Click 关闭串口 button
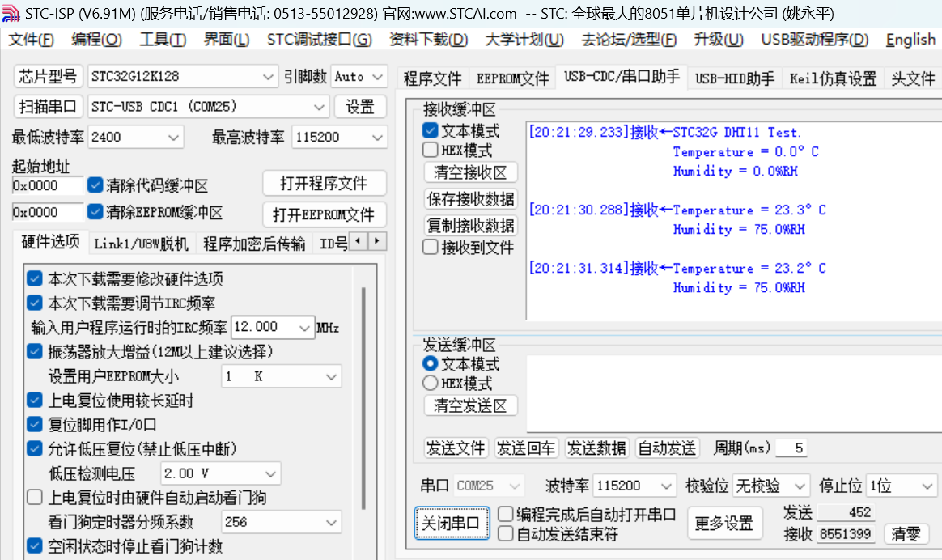942x560 pixels. pos(452,523)
